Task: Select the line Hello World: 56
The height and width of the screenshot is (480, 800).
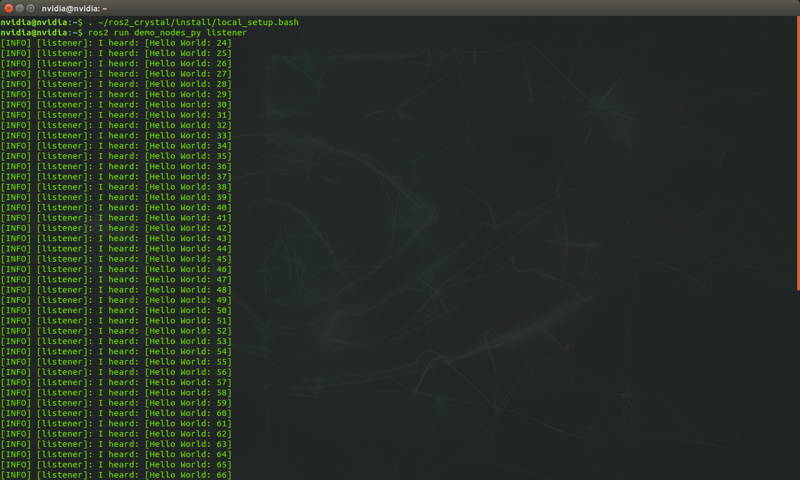Action: (116, 372)
